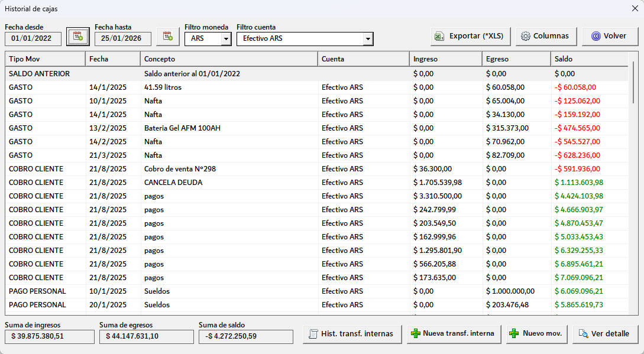Click the $ 1.295.801,90 ingreso cell
The image size is (644, 354).
tap(446, 251)
